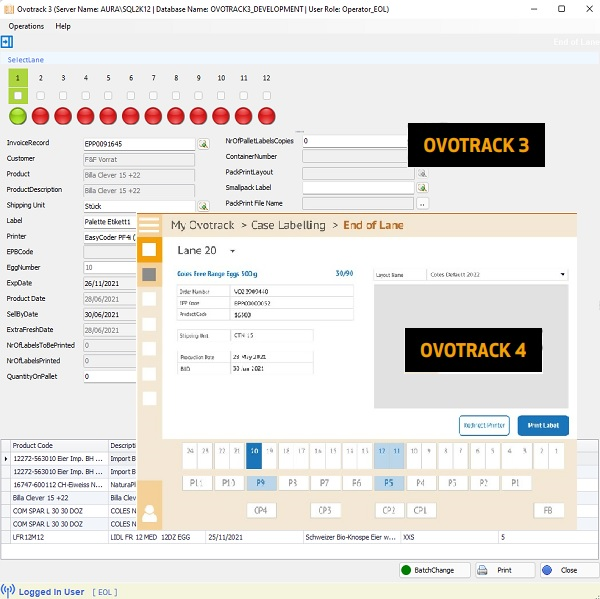Click the user profile icon in sidebar
600x599 pixels.
pyautogui.click(x=148, y=514)
